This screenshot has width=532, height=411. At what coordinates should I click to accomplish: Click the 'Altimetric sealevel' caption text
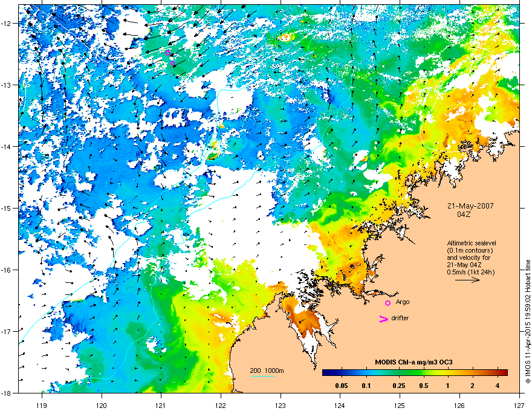click(x=472, y=243)
